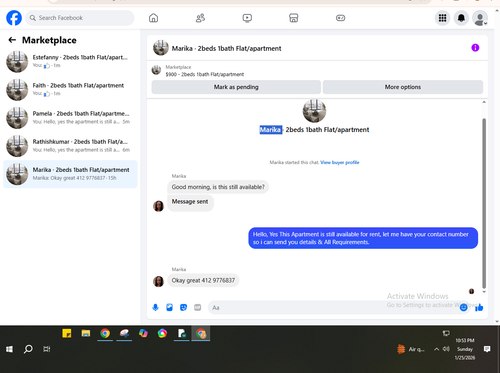Click the voice clip microphone icon
The height and width of the screenshot is (373, 500).
[x=155, y=307]
